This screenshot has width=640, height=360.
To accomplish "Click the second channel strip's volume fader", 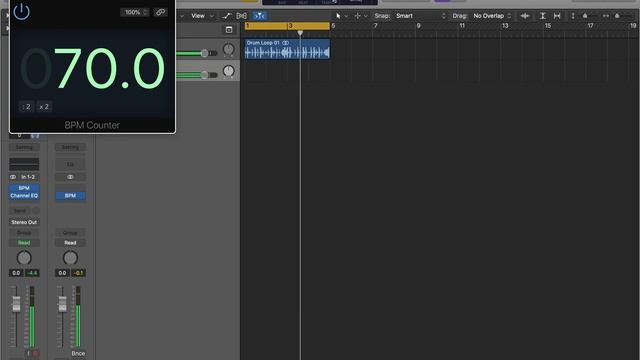I will (x=62, y=304).
